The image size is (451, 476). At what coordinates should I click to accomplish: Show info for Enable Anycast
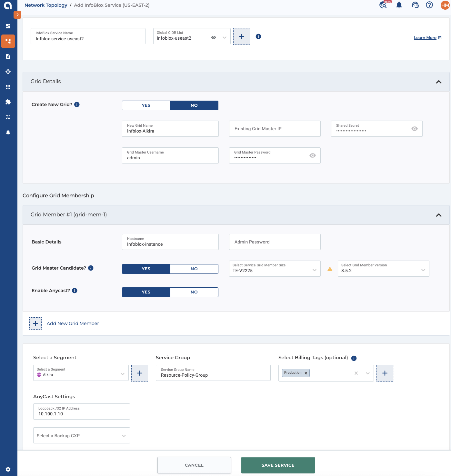(75, 291)
